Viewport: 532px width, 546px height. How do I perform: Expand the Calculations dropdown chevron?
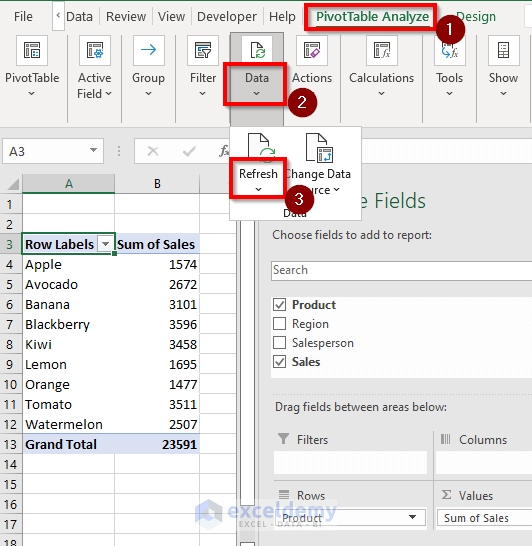[382, 94]
